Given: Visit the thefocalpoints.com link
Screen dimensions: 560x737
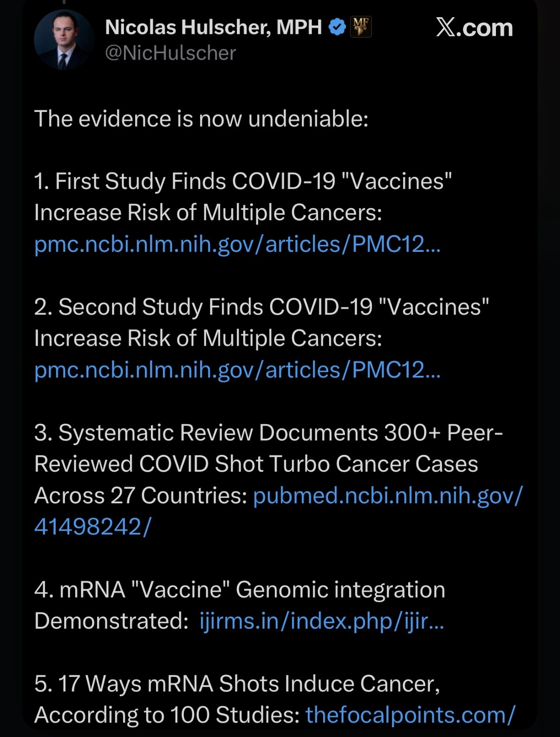Looking at the screenshot, I should tap(410, 715).
